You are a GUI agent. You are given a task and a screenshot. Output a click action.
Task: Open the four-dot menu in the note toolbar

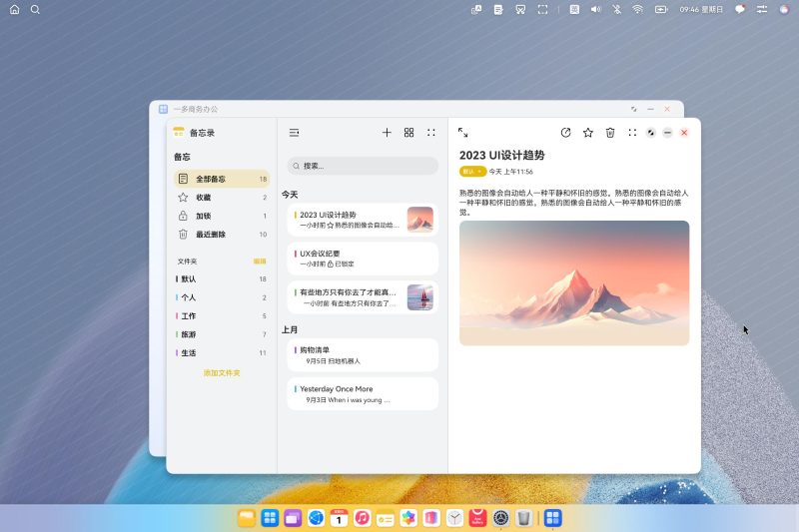pyautogui.click(x=632, y=133)
